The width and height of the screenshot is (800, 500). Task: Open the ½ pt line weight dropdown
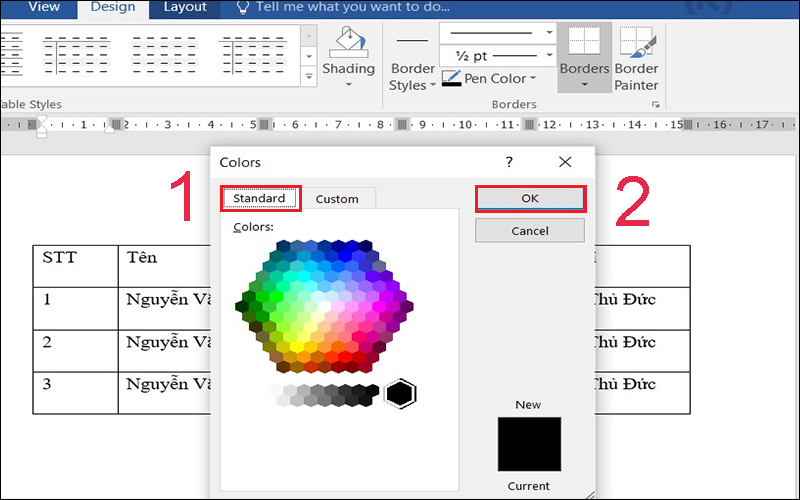549,56
